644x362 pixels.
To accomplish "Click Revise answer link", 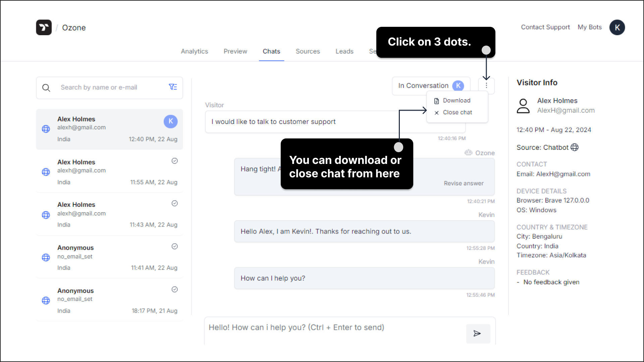I will click(464, 183).
